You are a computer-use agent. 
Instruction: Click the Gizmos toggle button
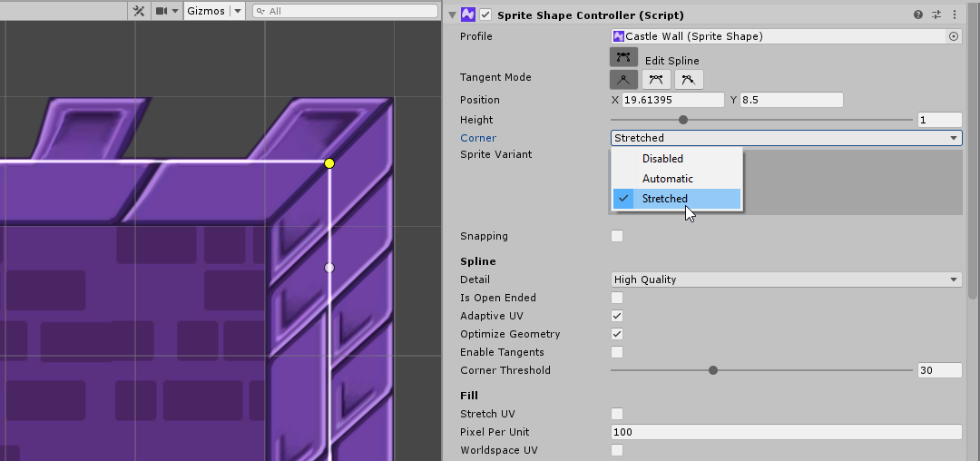(205, 11)
